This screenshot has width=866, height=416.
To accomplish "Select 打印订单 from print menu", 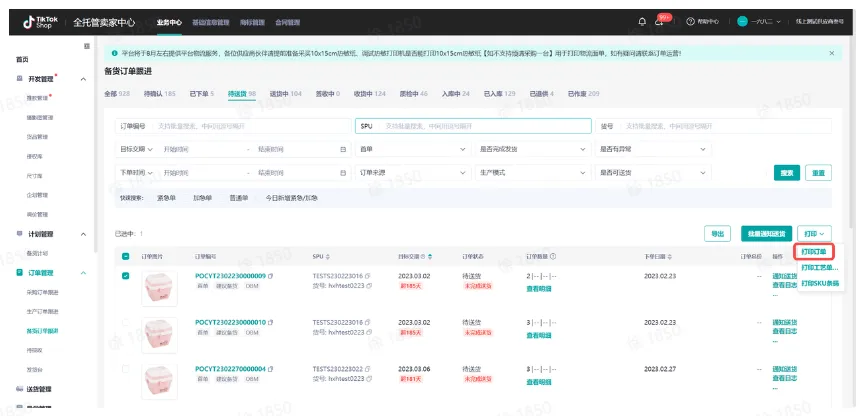I will click(814, 252).
